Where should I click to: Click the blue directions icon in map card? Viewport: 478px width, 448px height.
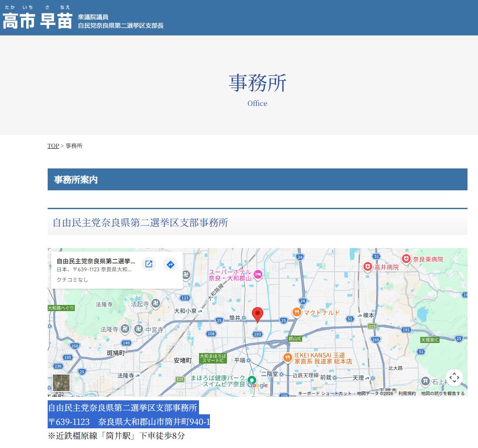coord(171,264)
